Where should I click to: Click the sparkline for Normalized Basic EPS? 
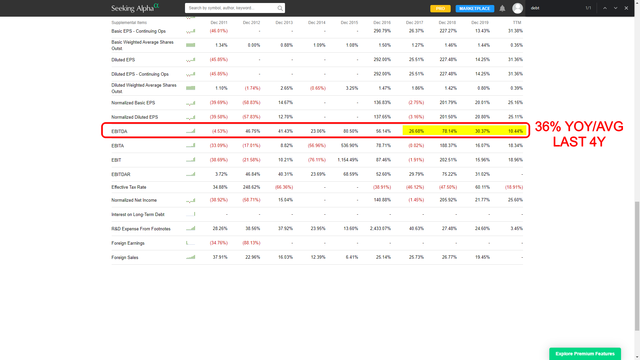pyautogui.click(x=191, y=103)
